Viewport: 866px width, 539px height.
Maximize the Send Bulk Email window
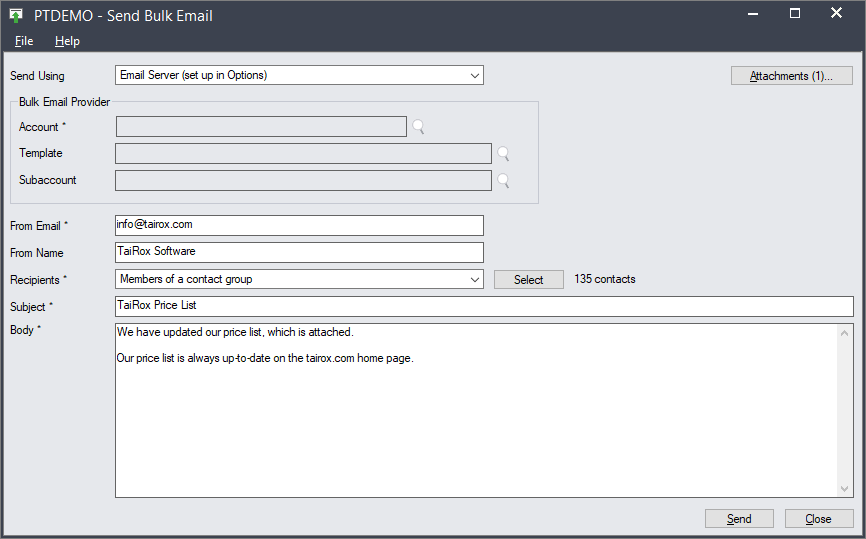pyautogui.click(x=795, y=14)
